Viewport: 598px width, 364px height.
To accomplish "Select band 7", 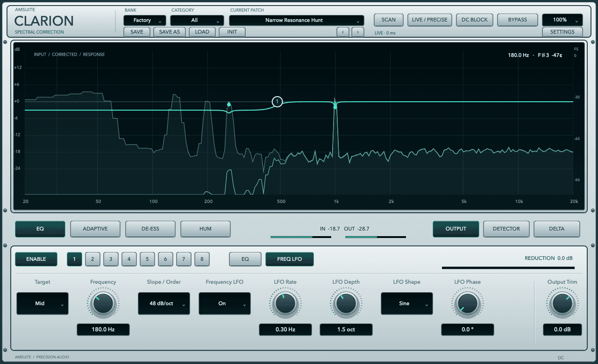I will (184, 259).
